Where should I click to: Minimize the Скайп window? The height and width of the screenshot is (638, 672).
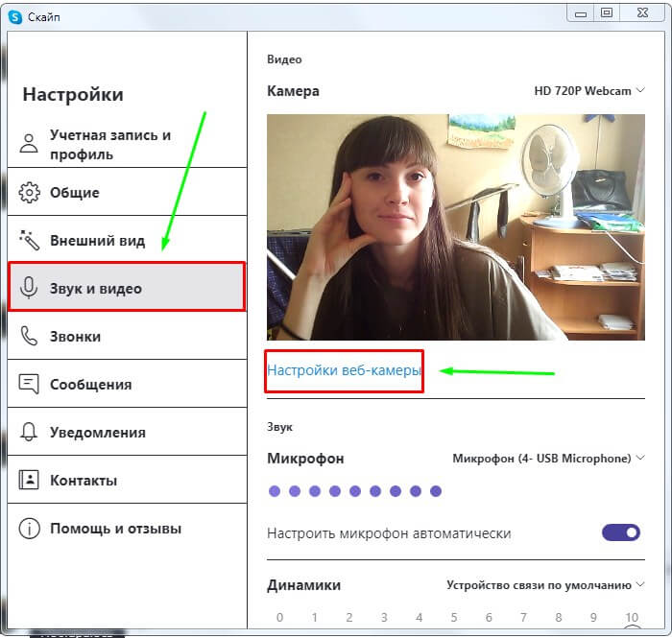point(581,13)
